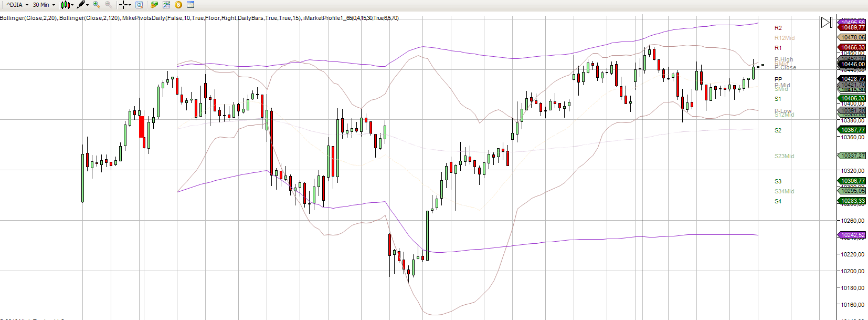Select the candlestick chart style icon
The width and height of the screenshot is (868, 320).
point(65,5)
